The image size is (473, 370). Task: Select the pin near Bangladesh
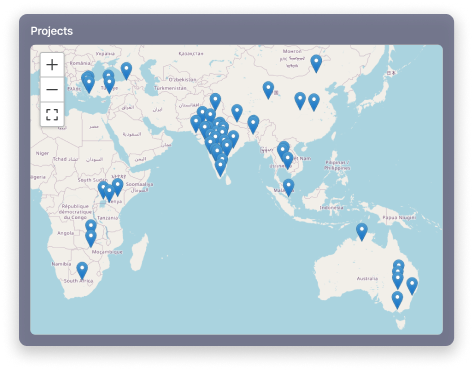pos(253,124)
